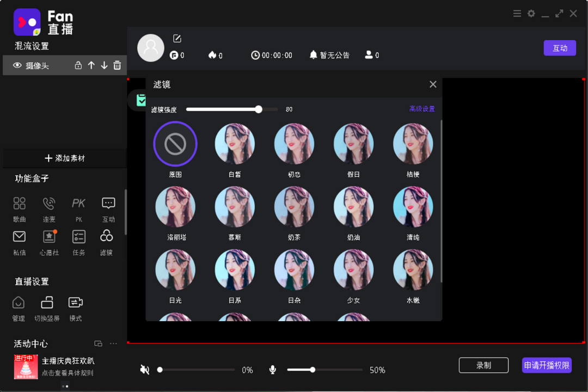The width and height of the screenshot is (588, 392).
Task: Open the settings gear menu
Action: 531,14
